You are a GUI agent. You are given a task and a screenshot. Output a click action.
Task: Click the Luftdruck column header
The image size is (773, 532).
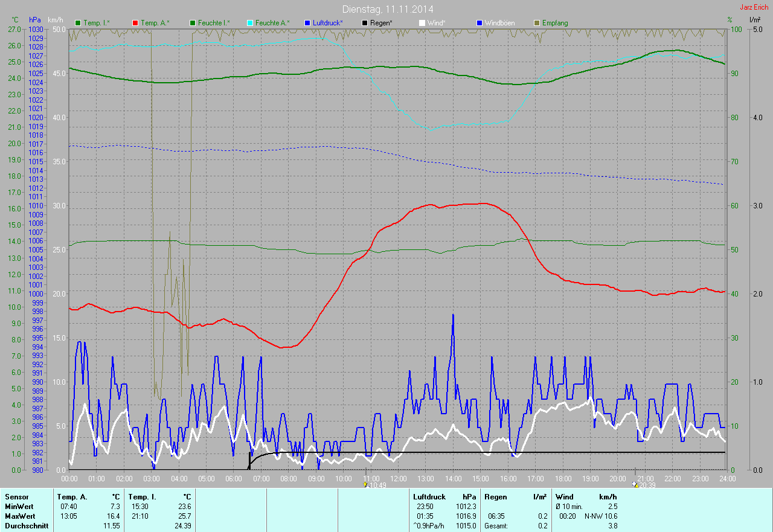(x=429, y=497)
